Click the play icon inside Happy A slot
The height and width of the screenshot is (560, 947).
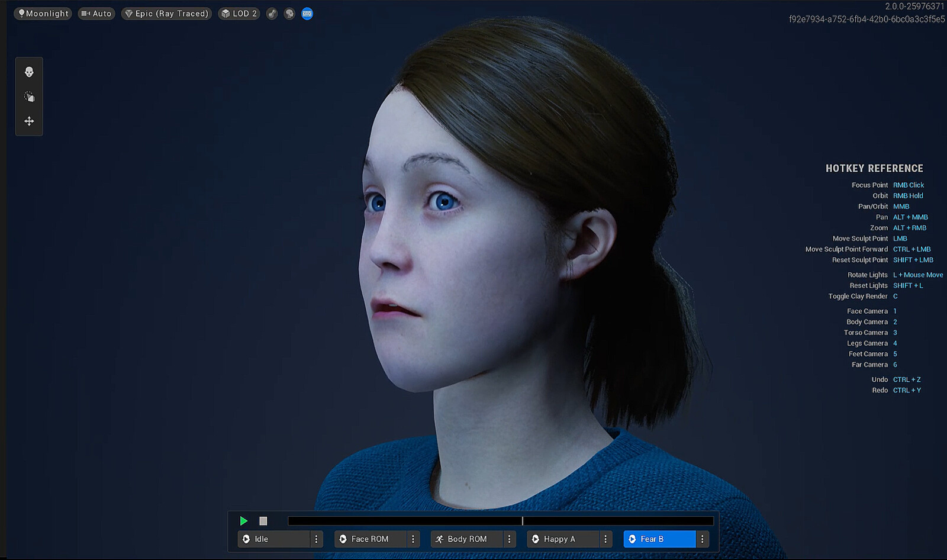point(536,539)
